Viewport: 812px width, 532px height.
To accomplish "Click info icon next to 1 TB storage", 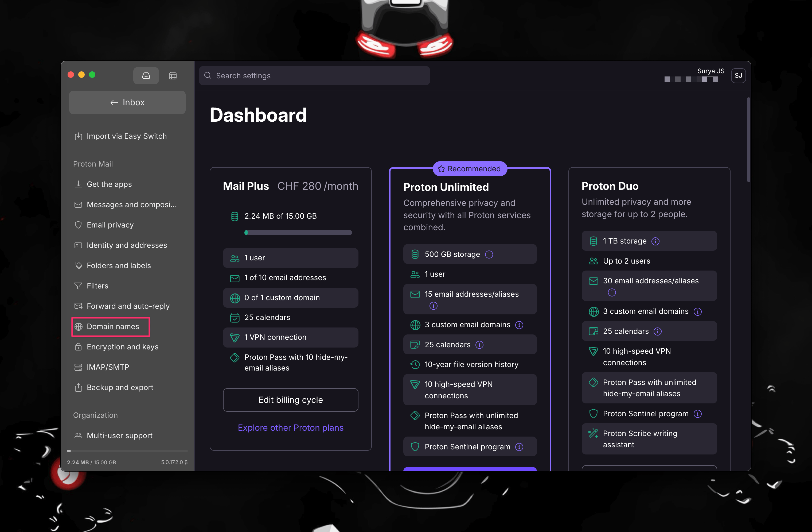I will pyautogui.click(x=655, y=241).
